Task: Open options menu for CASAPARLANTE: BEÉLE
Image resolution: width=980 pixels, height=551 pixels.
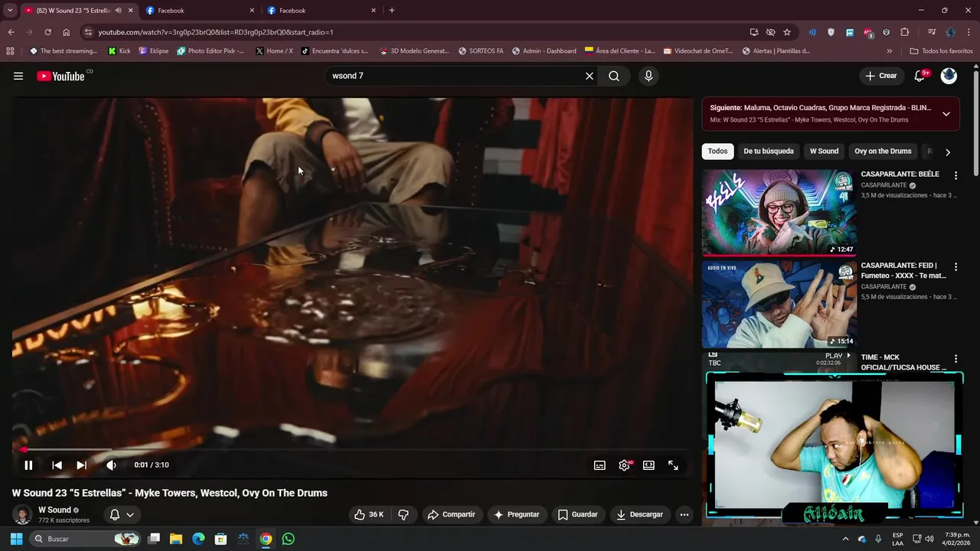Action: click(x=955, y=175)
